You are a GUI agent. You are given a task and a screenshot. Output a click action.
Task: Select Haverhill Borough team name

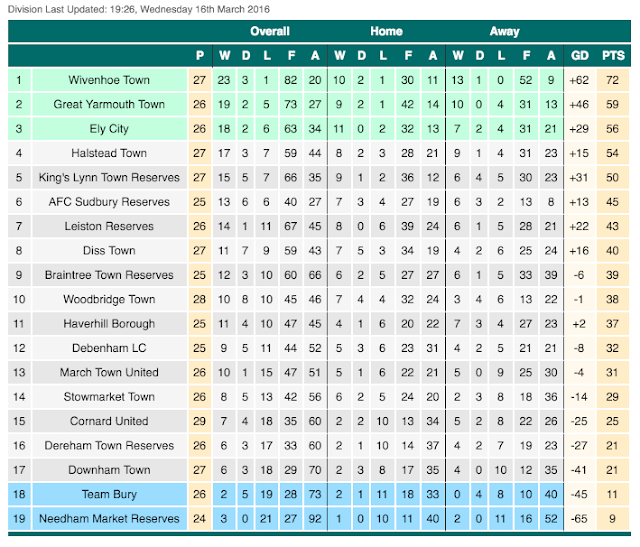pyautogui.click(x=109, y=324)
